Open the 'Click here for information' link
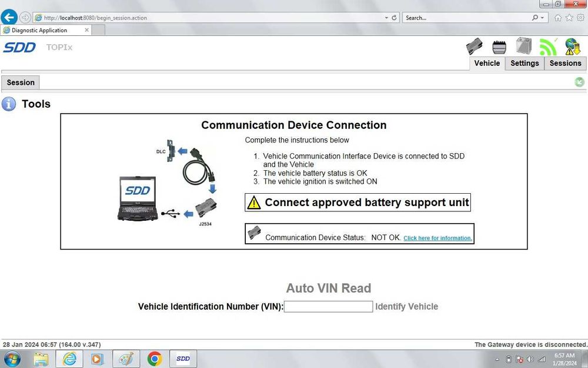Viewport: 588px width, 368px height. point(437,238)
